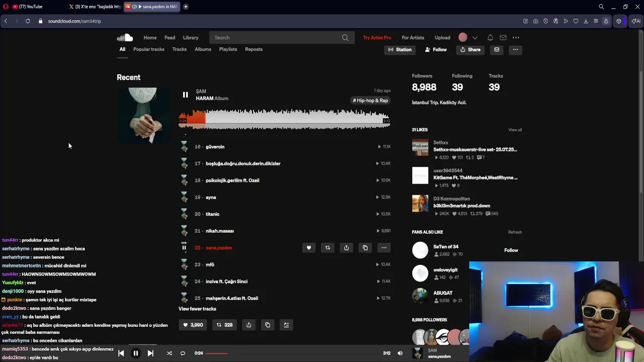644x362 pixels.
Task: Toggle shuffle in player bar
Action: pos(169,353)
